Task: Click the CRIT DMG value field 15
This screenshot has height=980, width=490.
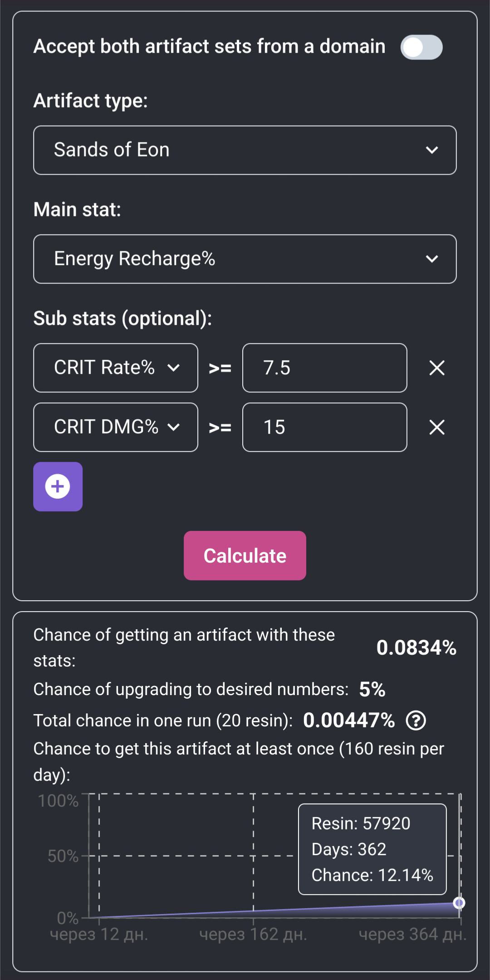Action: pos(324,427)
